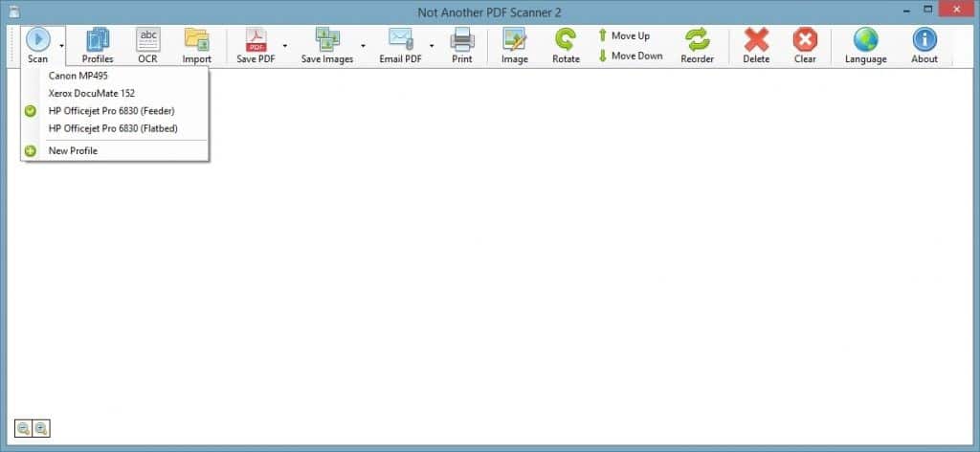Expand the Save PDF dropdown arrow
The width and height of the screenshot is (980, 452).
point(285,45)
